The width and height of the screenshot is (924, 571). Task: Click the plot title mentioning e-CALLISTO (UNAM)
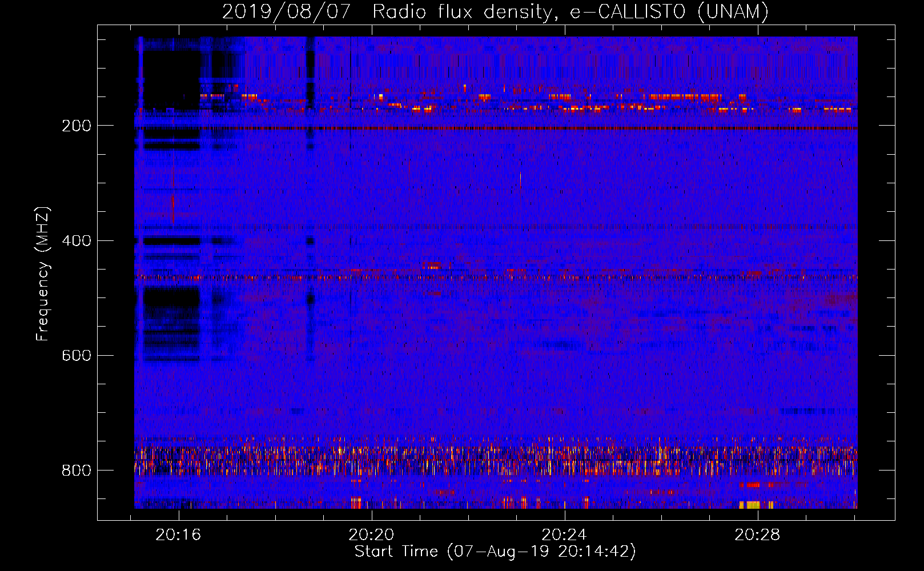tap(496, 11)
